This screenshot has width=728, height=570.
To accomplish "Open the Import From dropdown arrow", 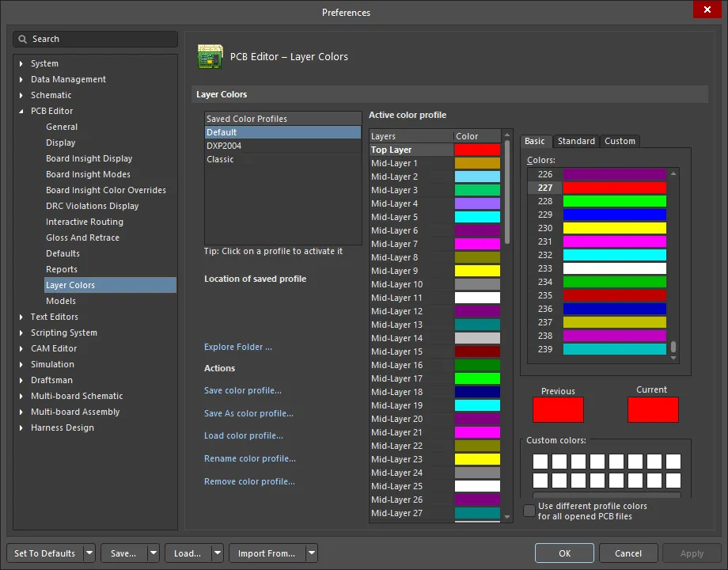I will click(x=312, y=553).
